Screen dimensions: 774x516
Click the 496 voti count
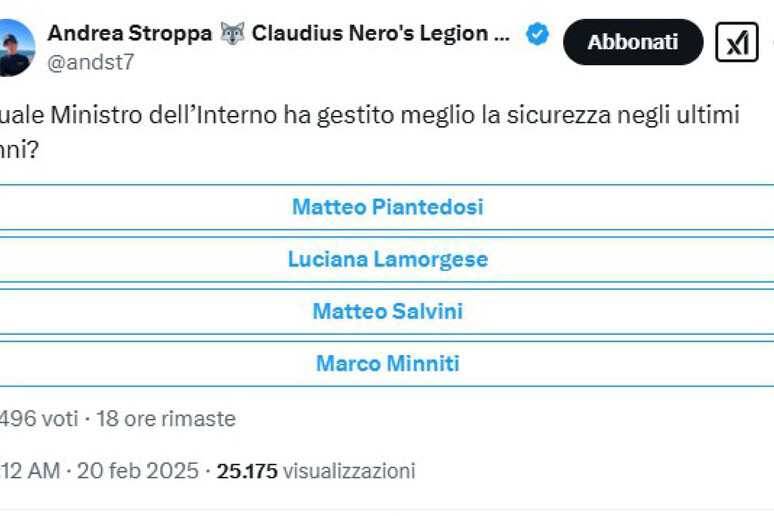point(39,419)
